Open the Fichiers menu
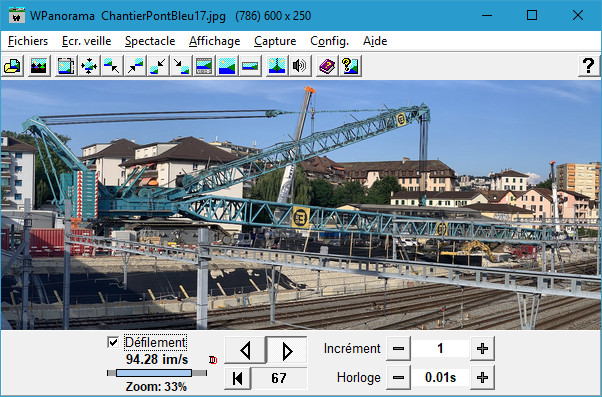This screenshot has height=397, width=602. tap(28, 41)
